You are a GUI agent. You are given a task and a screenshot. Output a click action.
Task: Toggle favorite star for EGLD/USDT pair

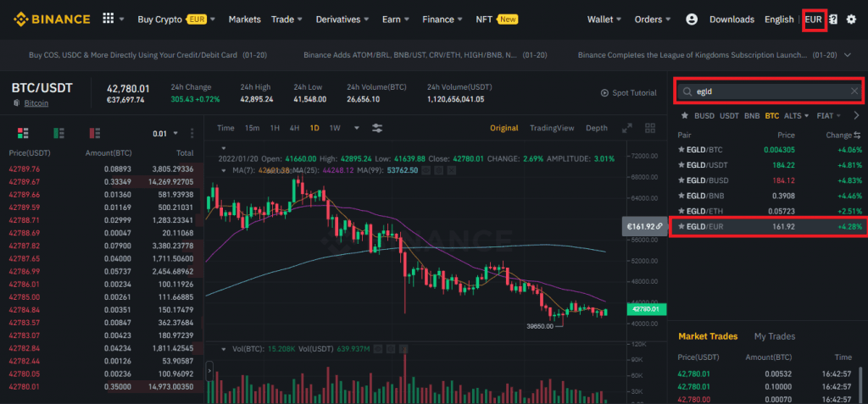680,165
